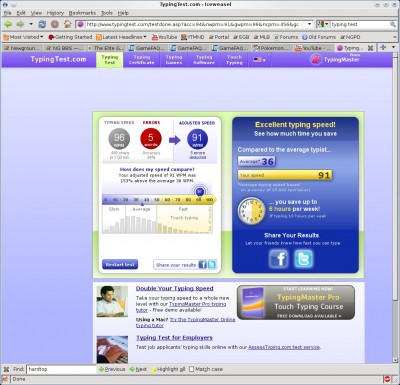400x385 pixels.
Task: Open the File menu
Action: pos(8,13)
